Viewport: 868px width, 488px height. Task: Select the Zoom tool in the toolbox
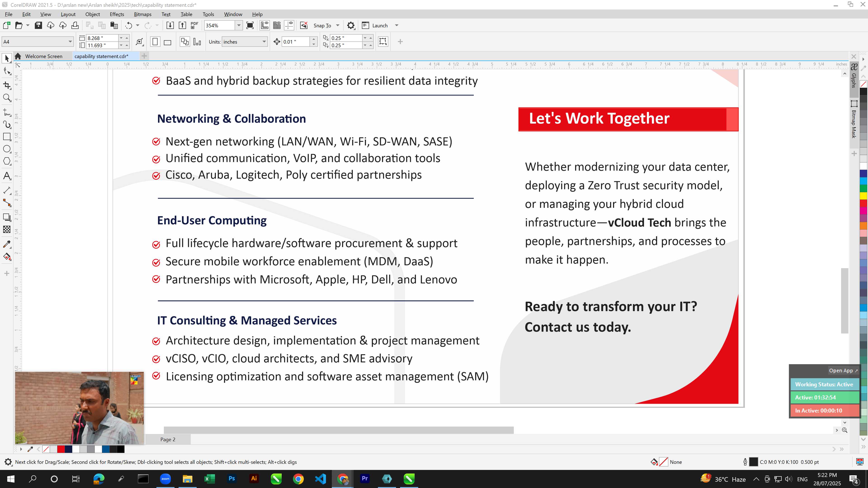click(x=7, y=98)
